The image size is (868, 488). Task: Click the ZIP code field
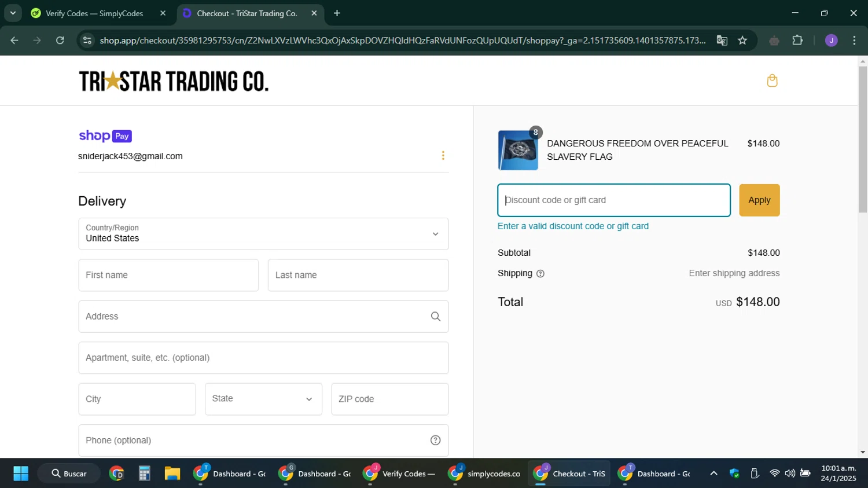390,399
